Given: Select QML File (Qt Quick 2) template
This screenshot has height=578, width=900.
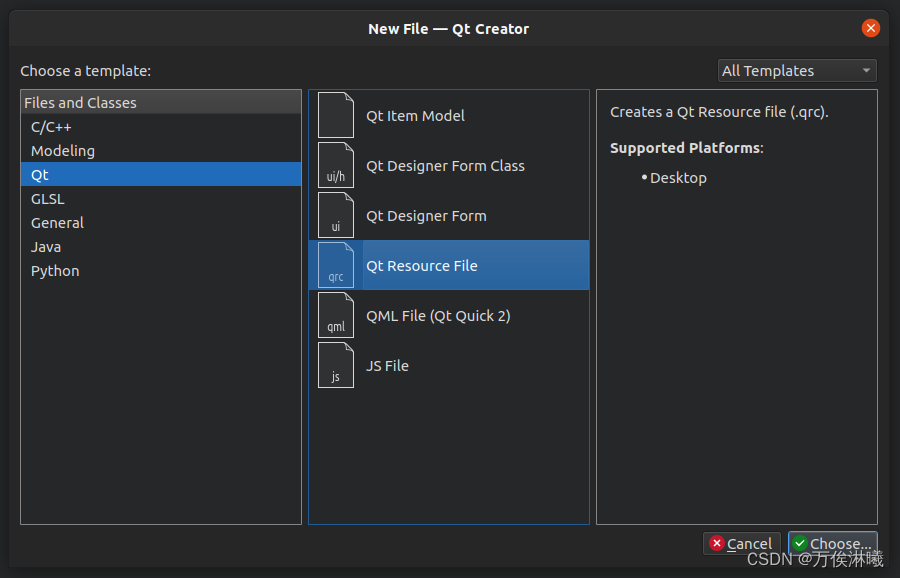Looking at the screenshot, I should point(449,315).
